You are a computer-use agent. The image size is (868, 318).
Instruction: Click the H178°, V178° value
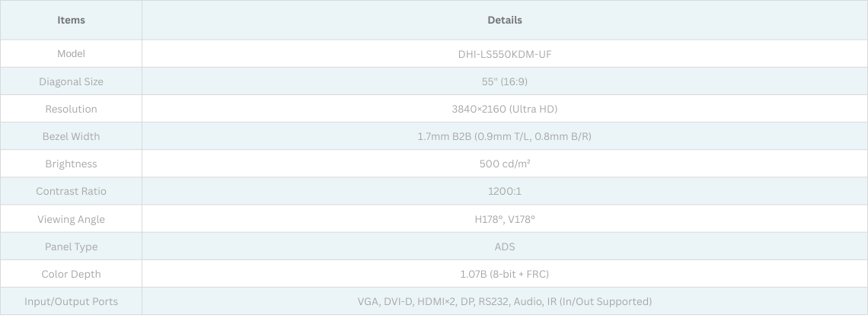(504, 219)
